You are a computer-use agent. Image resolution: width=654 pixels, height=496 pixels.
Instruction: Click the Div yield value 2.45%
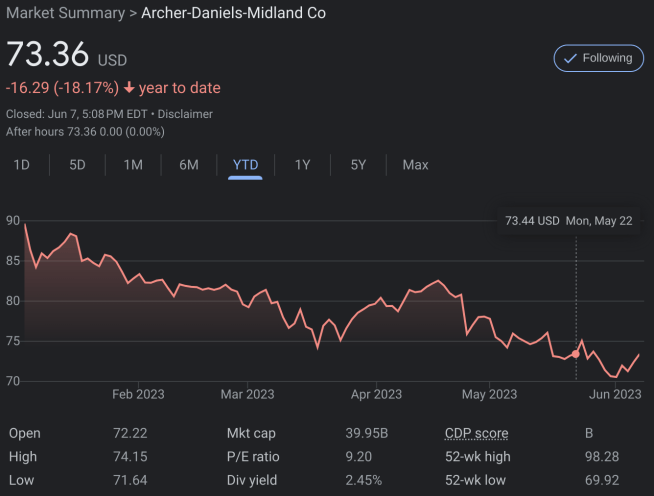(x=363, y=480)
